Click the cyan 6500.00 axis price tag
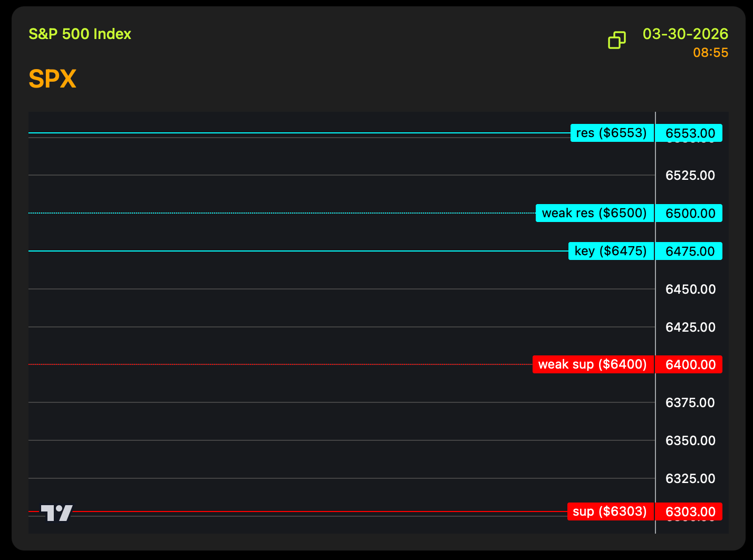 point(689,213)
